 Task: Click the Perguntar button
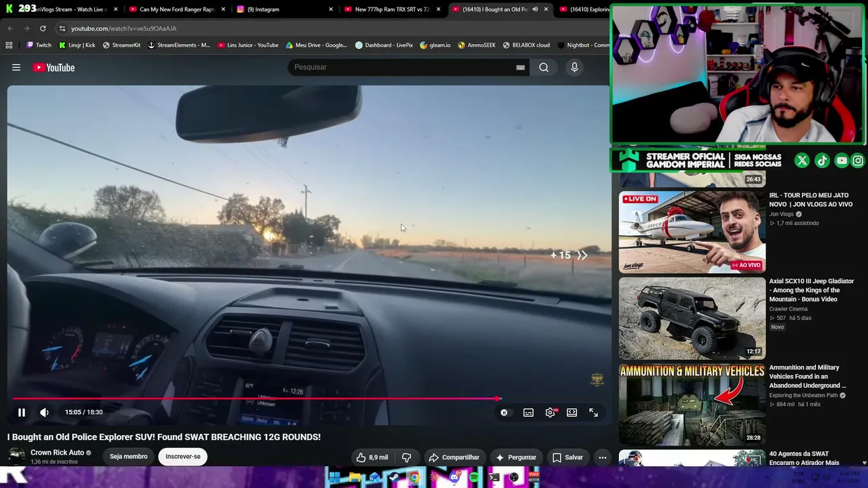point(515,457)
